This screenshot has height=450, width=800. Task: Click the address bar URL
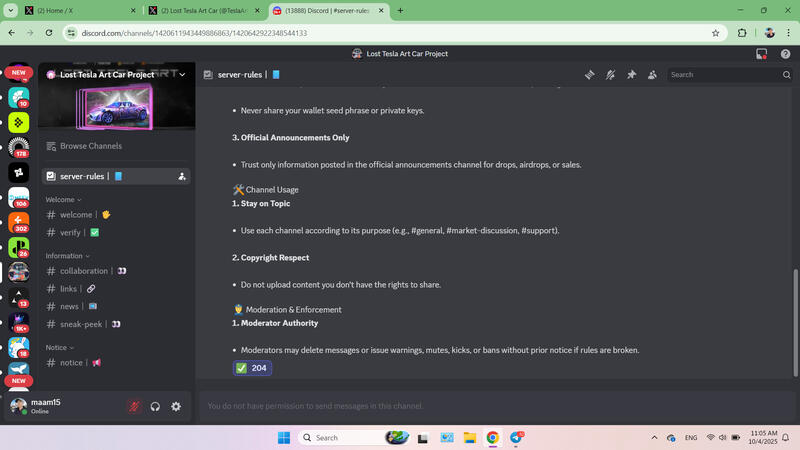click(x=194, y=33)
